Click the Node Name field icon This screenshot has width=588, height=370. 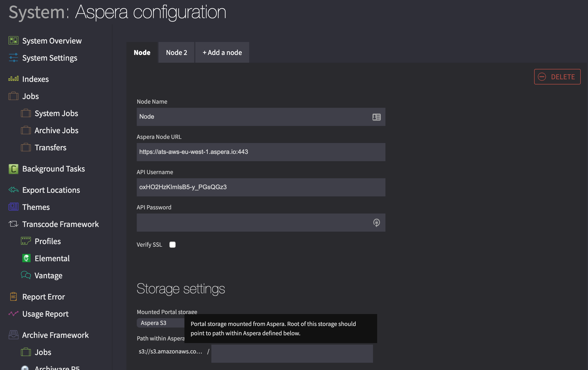(377, 116)
